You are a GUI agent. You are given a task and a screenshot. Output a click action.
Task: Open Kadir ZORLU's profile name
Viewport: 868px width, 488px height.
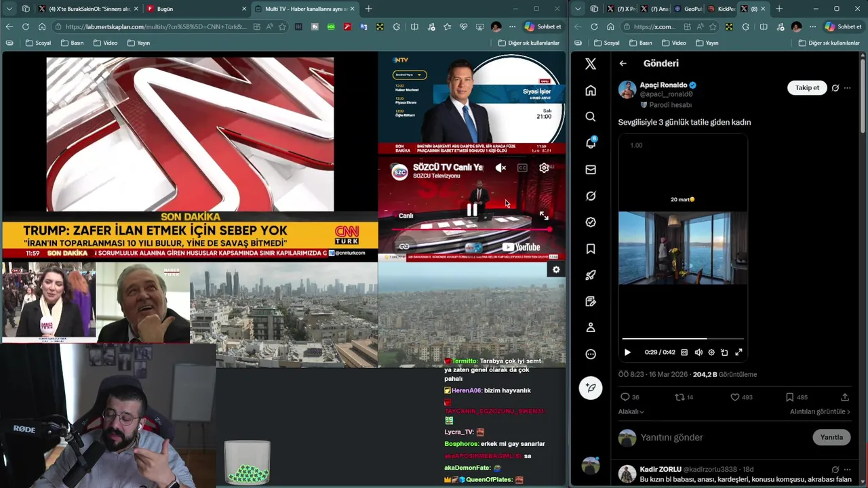(660, 469)
